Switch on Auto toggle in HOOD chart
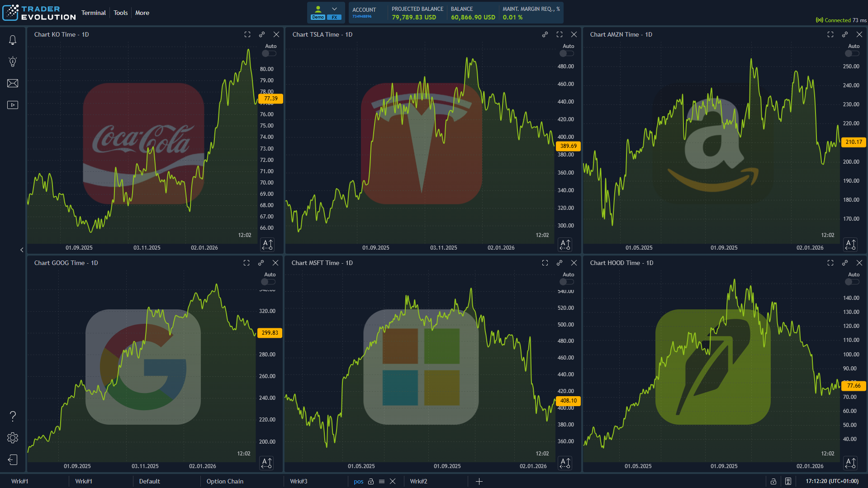The image size is (868, 488). click(852, 281)
